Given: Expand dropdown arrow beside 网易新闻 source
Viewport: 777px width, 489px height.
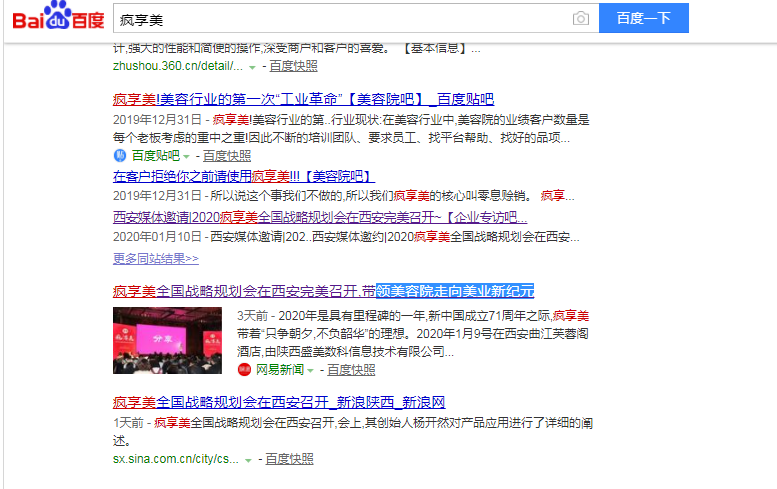Looking at the screenshot, I should [x=311, y=371].
